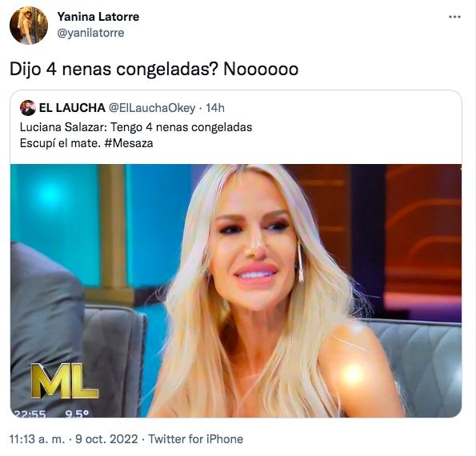
Task: Open the 9 oct. 2022 date link
Action: coord(106,439)
